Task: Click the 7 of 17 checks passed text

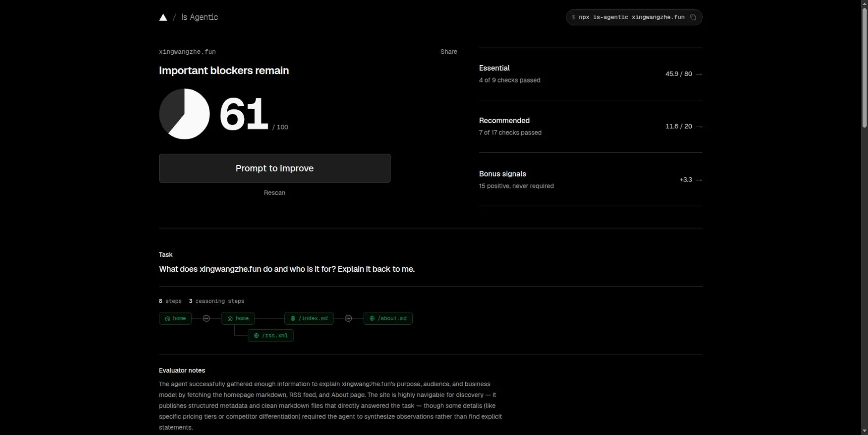Action: (x=510, y=133)
